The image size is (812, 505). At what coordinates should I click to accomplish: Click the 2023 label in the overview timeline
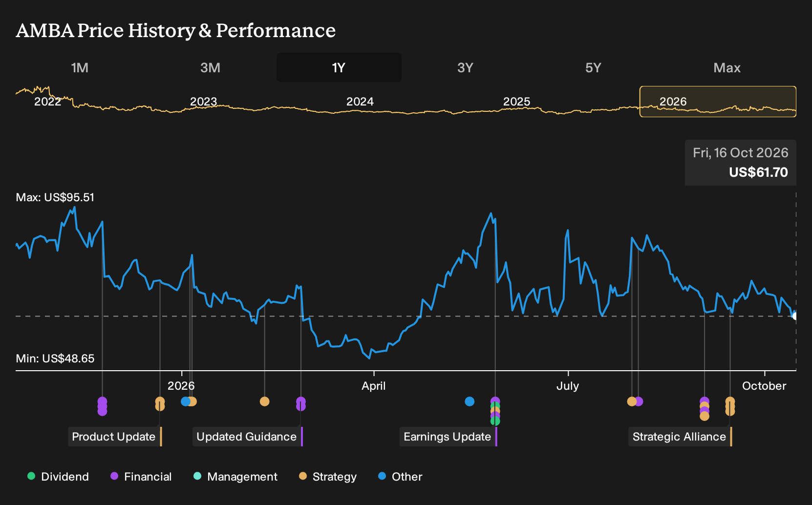click(x=203, y=102)
